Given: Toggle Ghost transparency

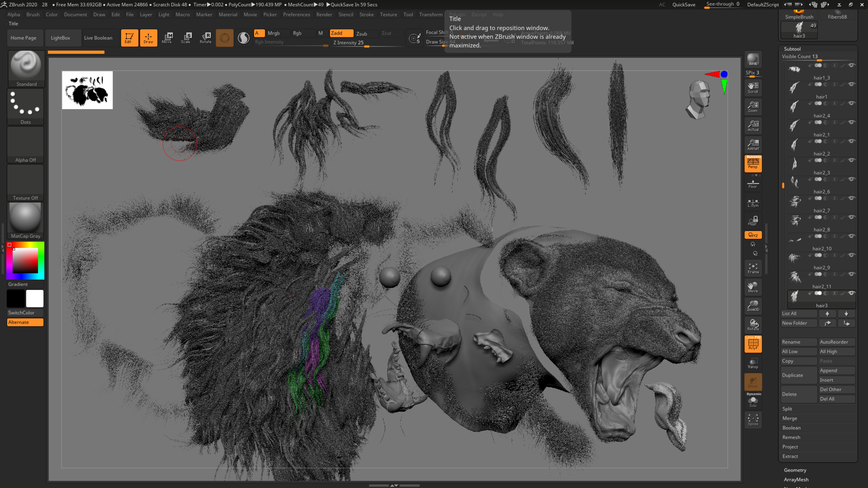Looking at the screenshot, I should click(x=753, y=382).
